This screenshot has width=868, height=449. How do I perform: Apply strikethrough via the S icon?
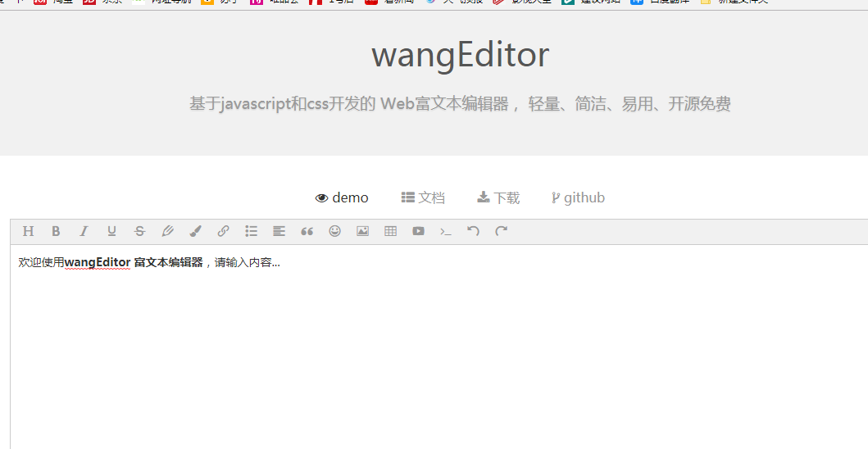click(139, 231)
